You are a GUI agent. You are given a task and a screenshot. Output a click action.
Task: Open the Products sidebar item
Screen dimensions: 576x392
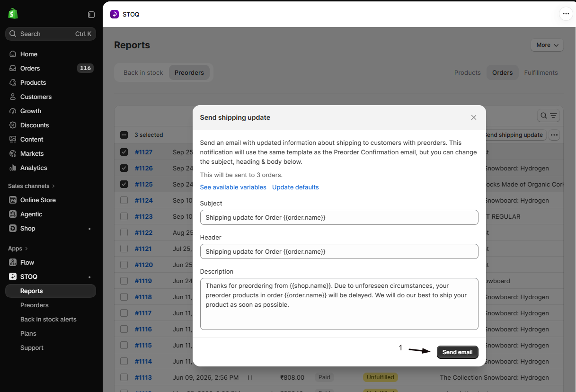pyautogui.click(x=51, y=82)
